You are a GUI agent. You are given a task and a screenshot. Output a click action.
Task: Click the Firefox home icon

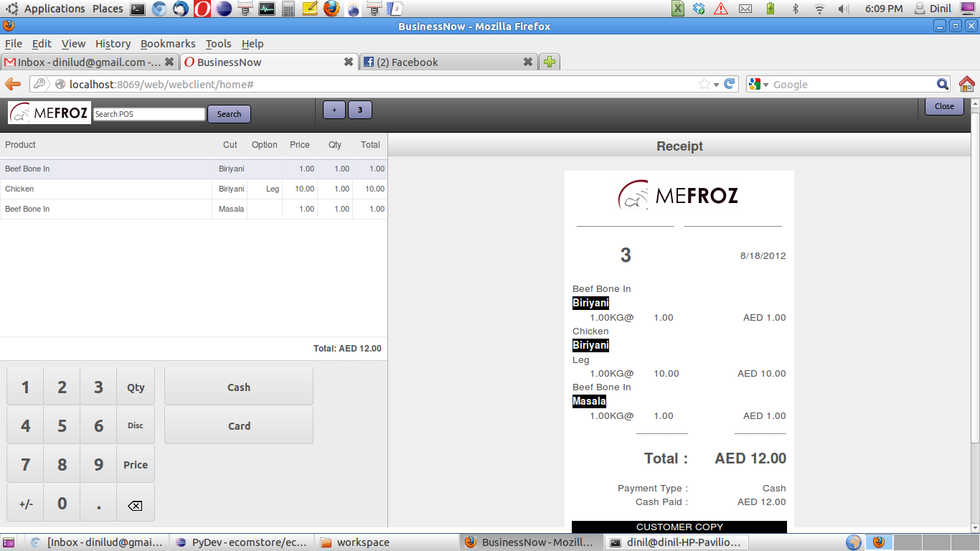pyautogui.click(x=966, y=84)
